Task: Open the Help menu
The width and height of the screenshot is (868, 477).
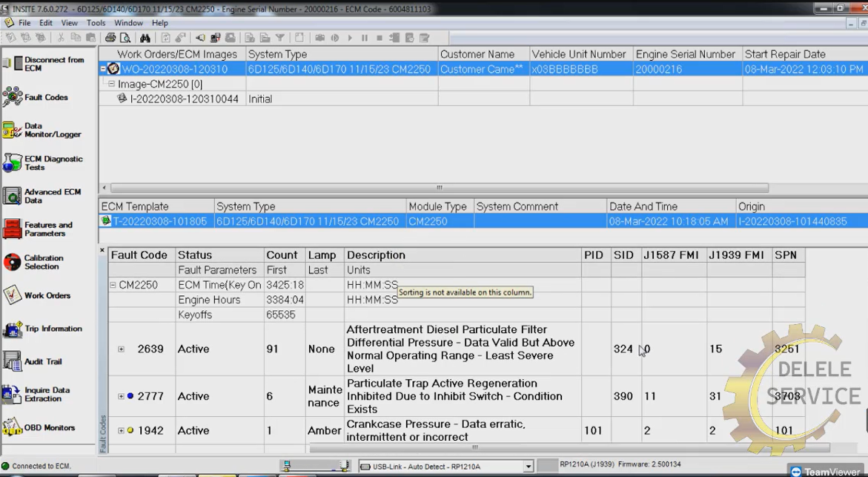Action: tap(160, 23)
